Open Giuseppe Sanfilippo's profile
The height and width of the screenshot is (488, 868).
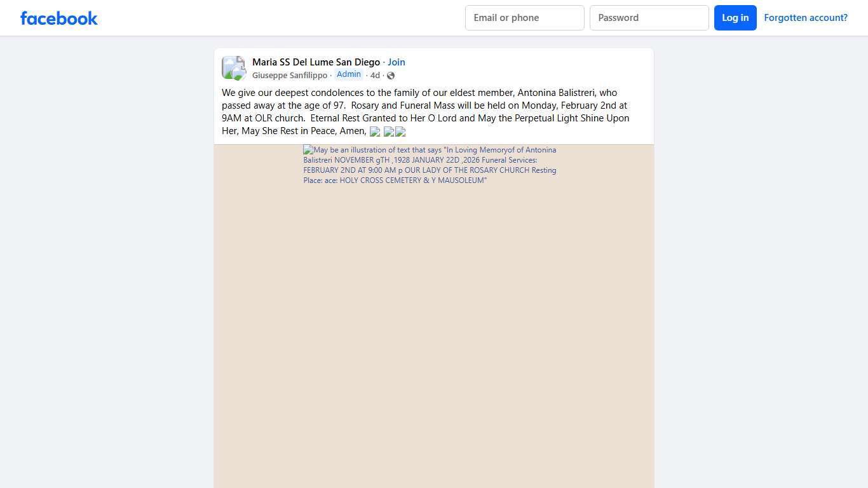coord(290,76)
